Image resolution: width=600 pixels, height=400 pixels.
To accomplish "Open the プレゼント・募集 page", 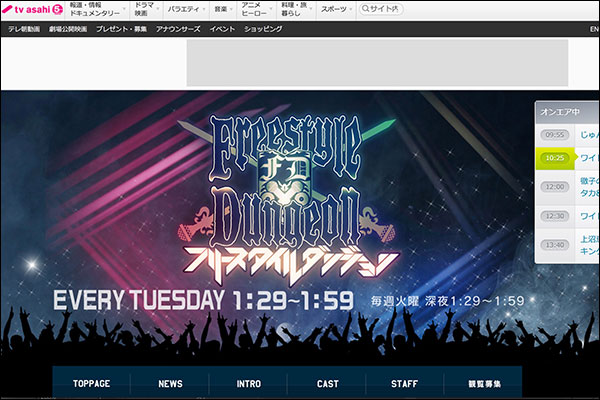I will (121, 30).
